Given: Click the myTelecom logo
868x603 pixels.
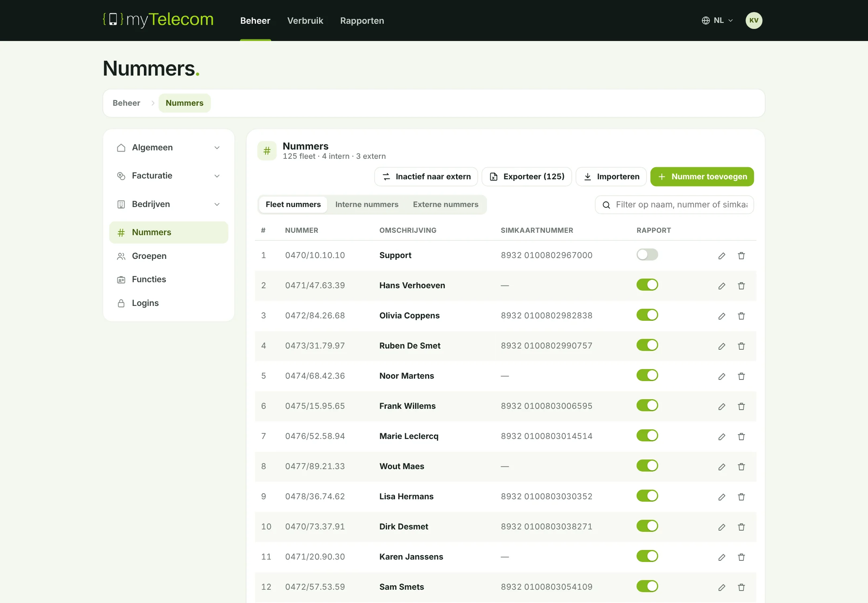Looking at the screenshot, I should (158, 20).
